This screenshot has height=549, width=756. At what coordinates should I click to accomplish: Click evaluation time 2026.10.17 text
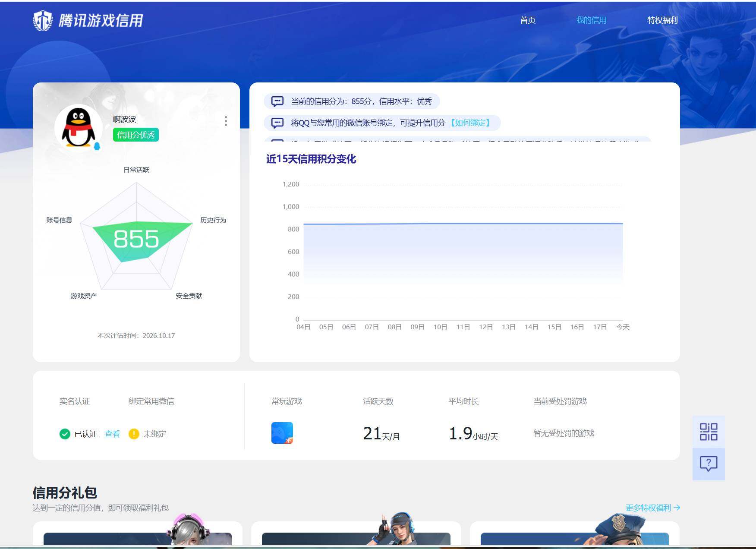pos(136,335)
